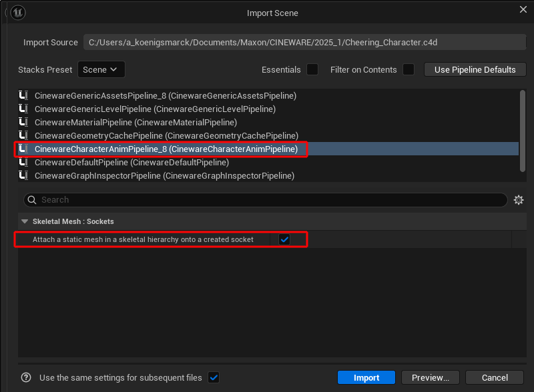Disable use same settings for subsequent files
This screenshot has height=392, width=534.
tap(214, 377)
